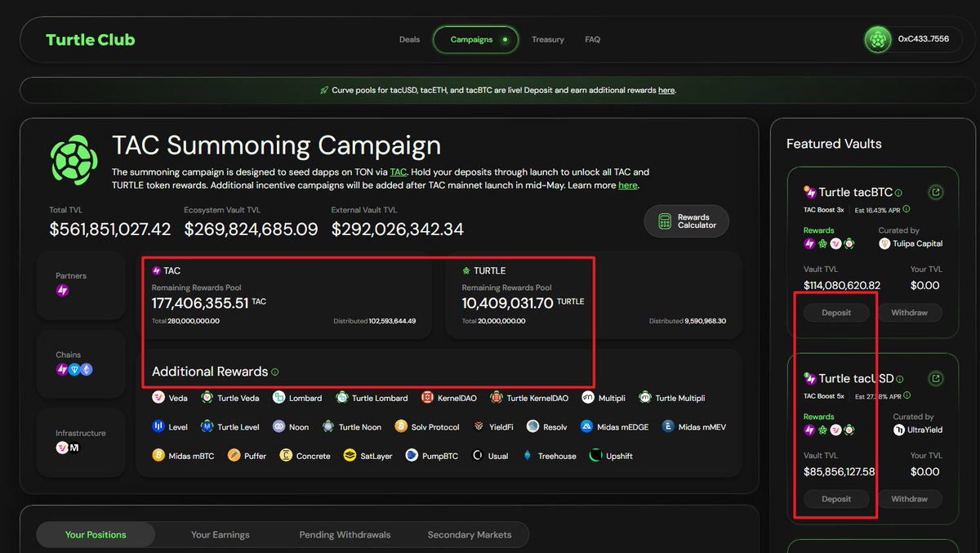Open Turtle tacBTC vault external link icon

936,193
